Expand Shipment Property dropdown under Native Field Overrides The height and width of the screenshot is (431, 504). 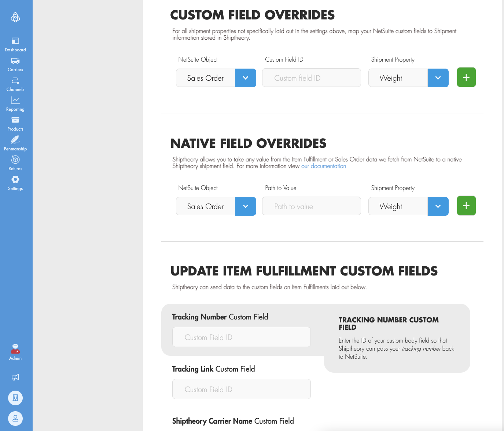[x=438, y=206]
